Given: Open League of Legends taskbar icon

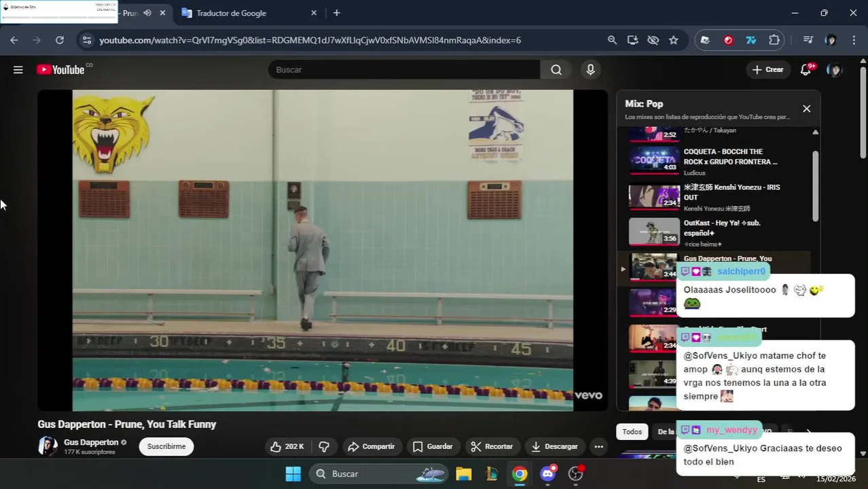Looking at the screenshot, I should [x=492, y=473].
